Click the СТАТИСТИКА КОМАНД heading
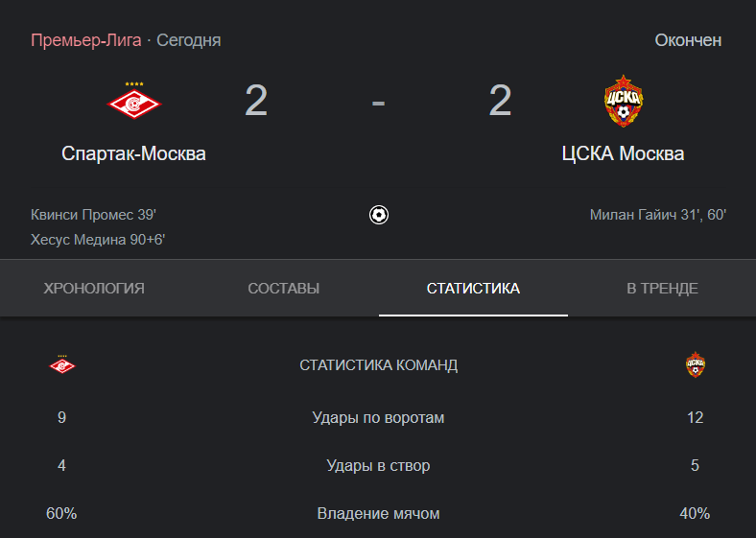 379,365
